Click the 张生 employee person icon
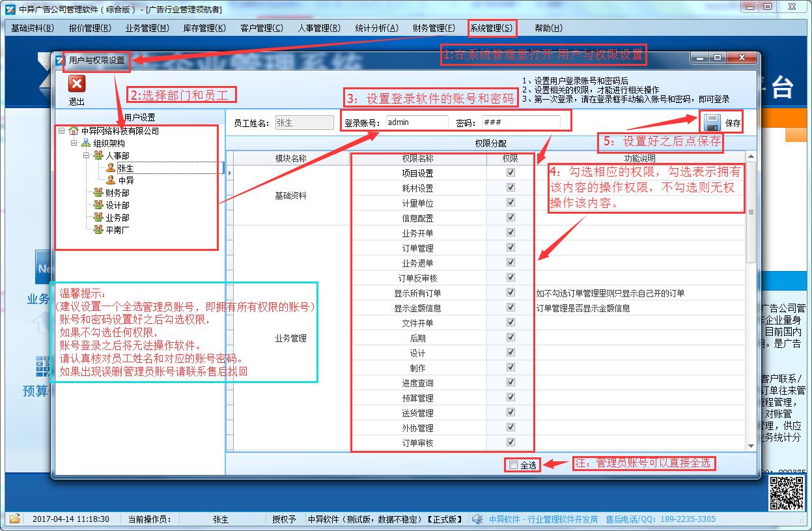This screenshot has height=531, width=812. pyautogui.click(x=111, y=168)
